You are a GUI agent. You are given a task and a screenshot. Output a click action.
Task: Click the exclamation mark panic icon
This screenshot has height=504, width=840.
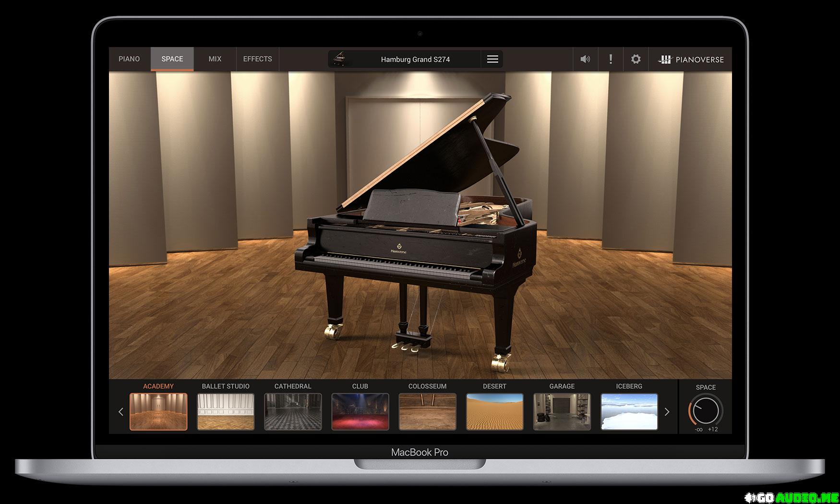[611, 59]
